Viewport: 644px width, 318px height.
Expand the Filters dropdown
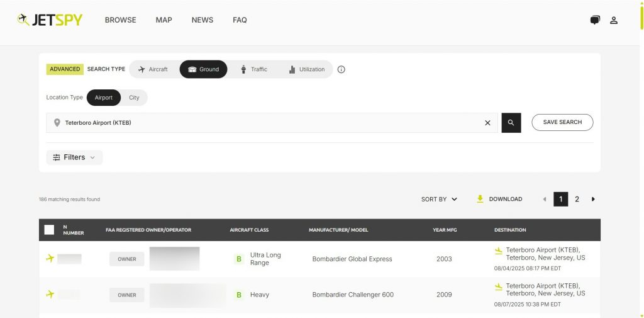[74, 157]
